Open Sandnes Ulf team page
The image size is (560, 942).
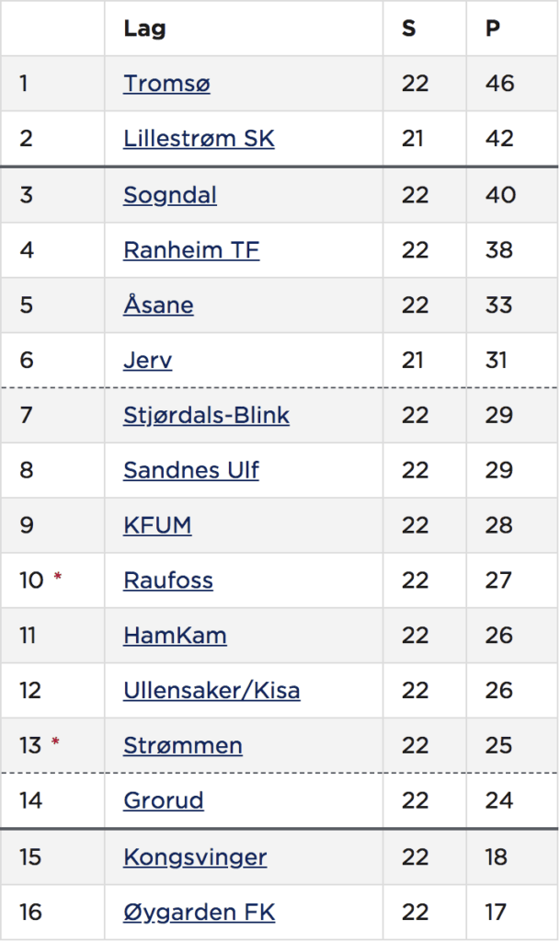coord(191,470)
